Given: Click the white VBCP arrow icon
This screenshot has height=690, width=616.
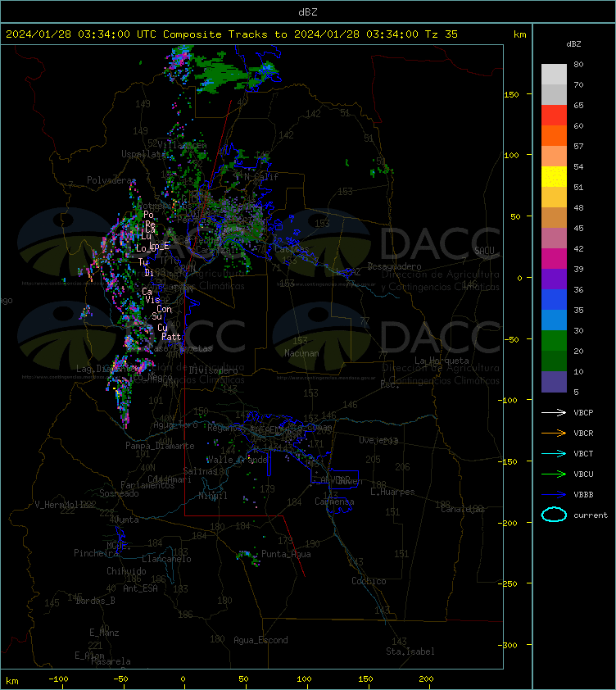Looking at the screenshot, I should [x=554, y=412].
